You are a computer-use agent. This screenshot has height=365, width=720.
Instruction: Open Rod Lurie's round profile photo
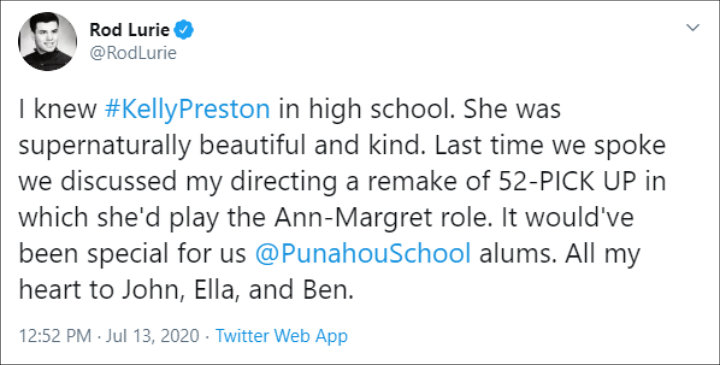pyautogui.click(x=47, y=42)
